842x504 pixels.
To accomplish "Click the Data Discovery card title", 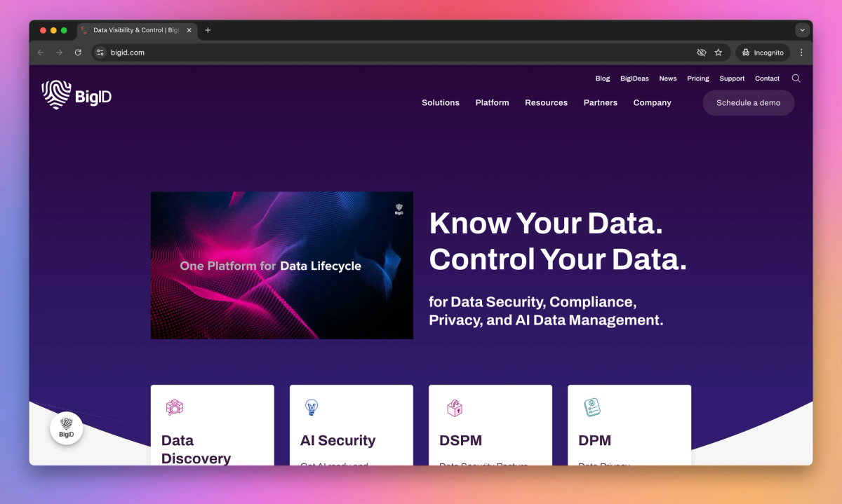I will [196, 449].
